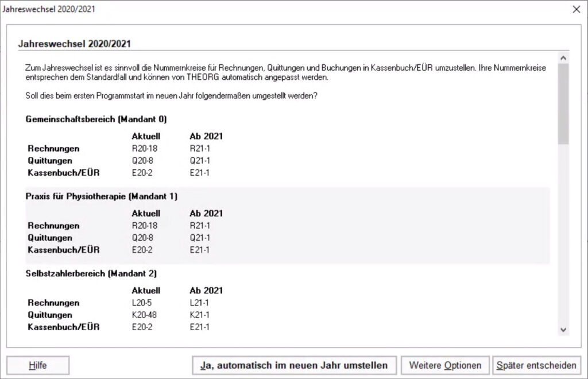588x379 pixels.
Task: Select the Praxis für Physiotherapie (Mandant 1) heading
Action: coord(101,196)
